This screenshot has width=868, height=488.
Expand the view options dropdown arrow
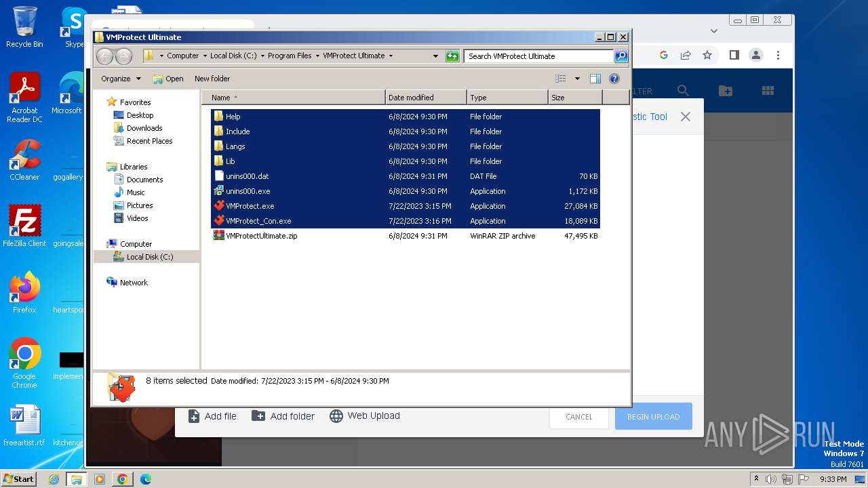(577, 79)
